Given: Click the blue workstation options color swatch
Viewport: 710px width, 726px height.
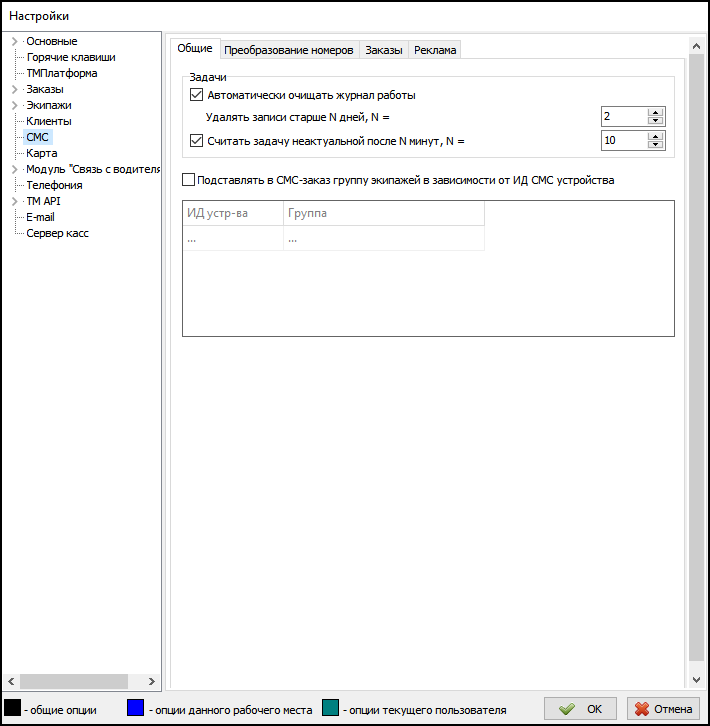Looking at the screenshot, I should point(137,709).
